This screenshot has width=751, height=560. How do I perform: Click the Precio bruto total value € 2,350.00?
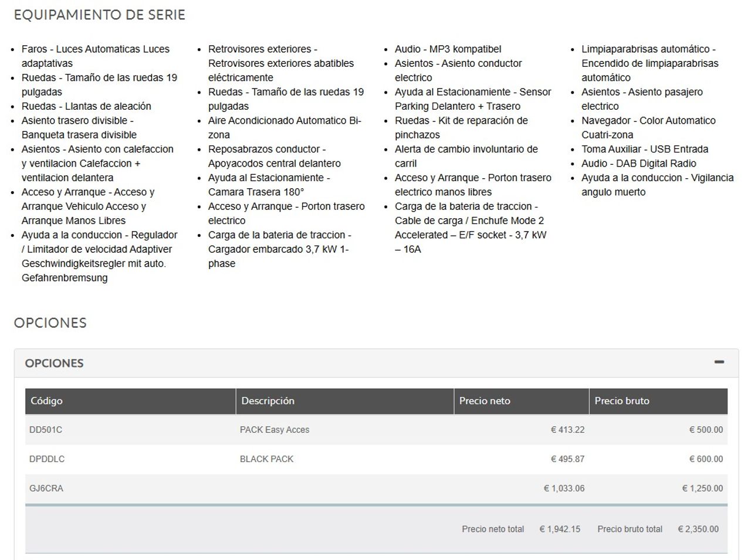coord(698,529)
